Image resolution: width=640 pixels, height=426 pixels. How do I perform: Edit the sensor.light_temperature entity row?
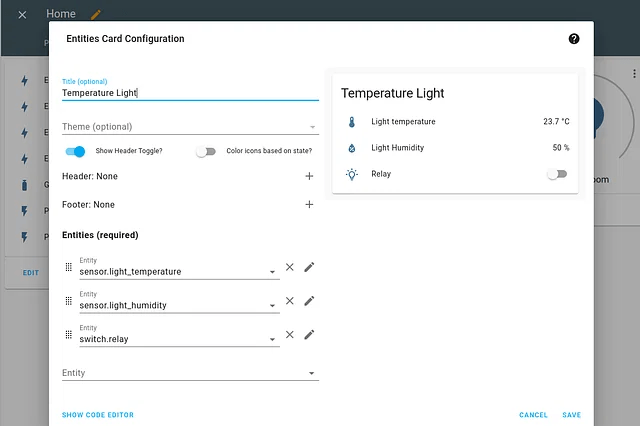tap(309, 267)
